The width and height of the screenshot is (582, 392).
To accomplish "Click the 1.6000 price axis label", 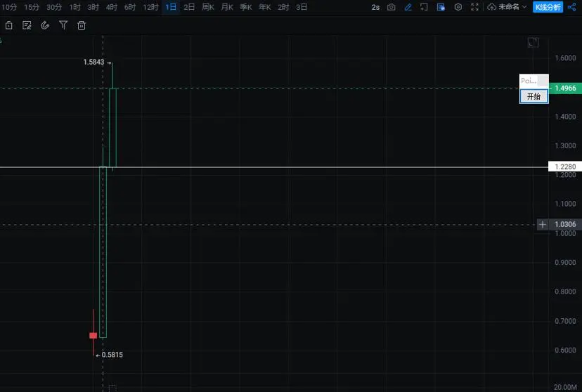I will (565, 58).
